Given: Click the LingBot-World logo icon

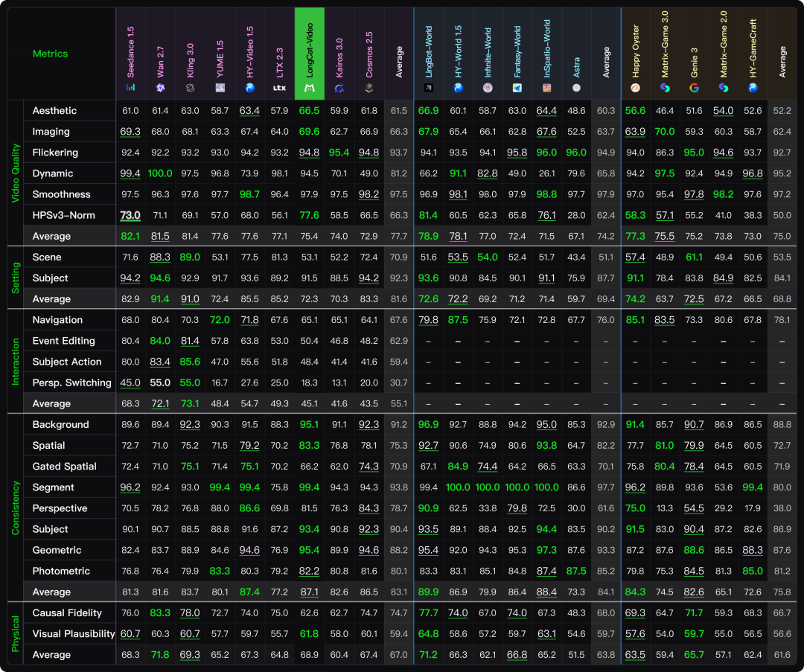Looking at the screenshot, I should [429, 88].
